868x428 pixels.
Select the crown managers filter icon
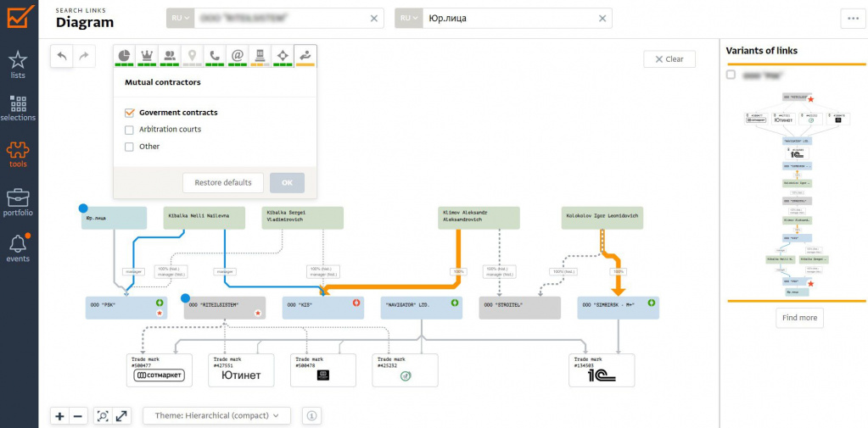[148, 55]
